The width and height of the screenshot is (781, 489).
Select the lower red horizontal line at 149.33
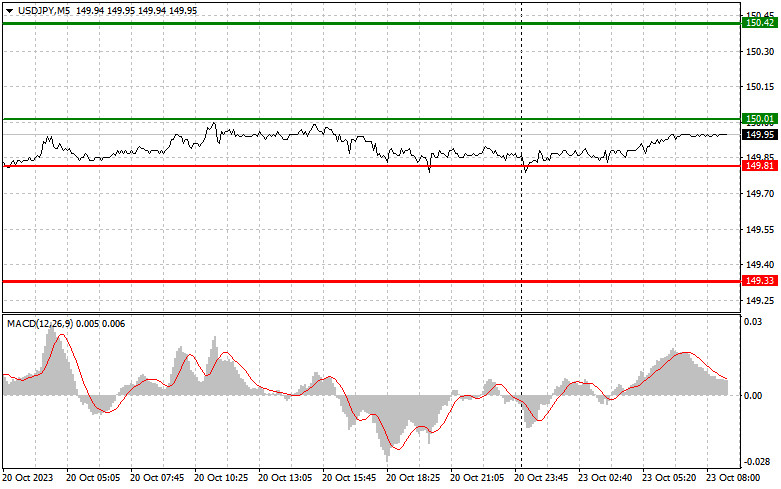pos(372,281)
